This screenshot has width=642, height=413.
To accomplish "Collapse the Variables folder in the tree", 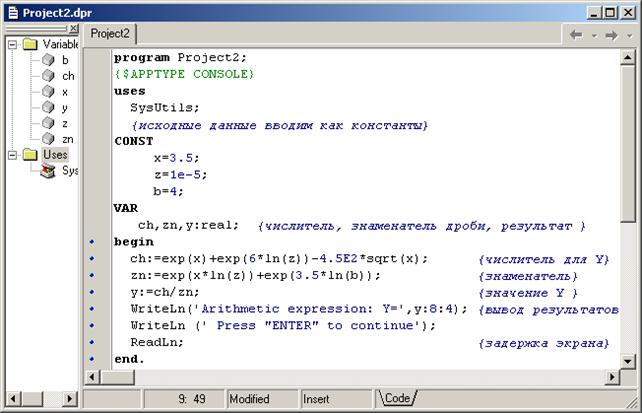I will [x=13, y=44].
